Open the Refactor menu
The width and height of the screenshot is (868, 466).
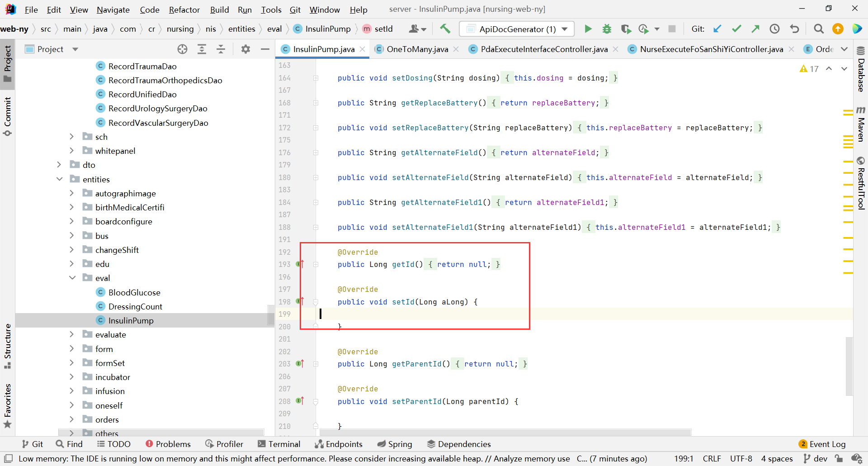click(x=184, y=10)
